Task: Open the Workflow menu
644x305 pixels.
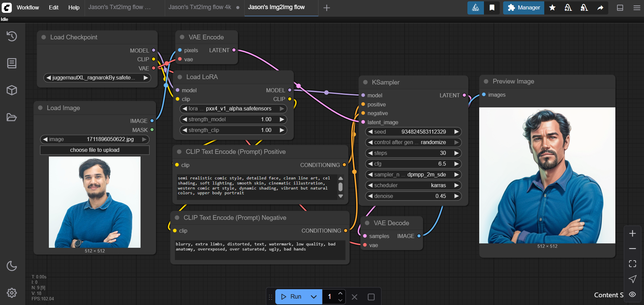Action: click(28, 7)
